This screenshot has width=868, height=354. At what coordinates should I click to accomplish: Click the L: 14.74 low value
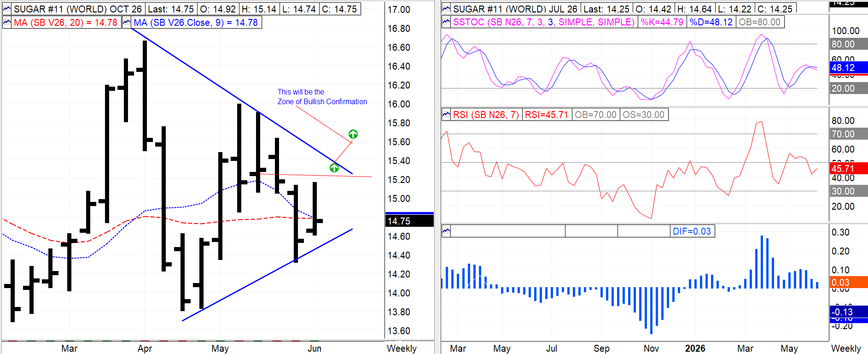298,9
